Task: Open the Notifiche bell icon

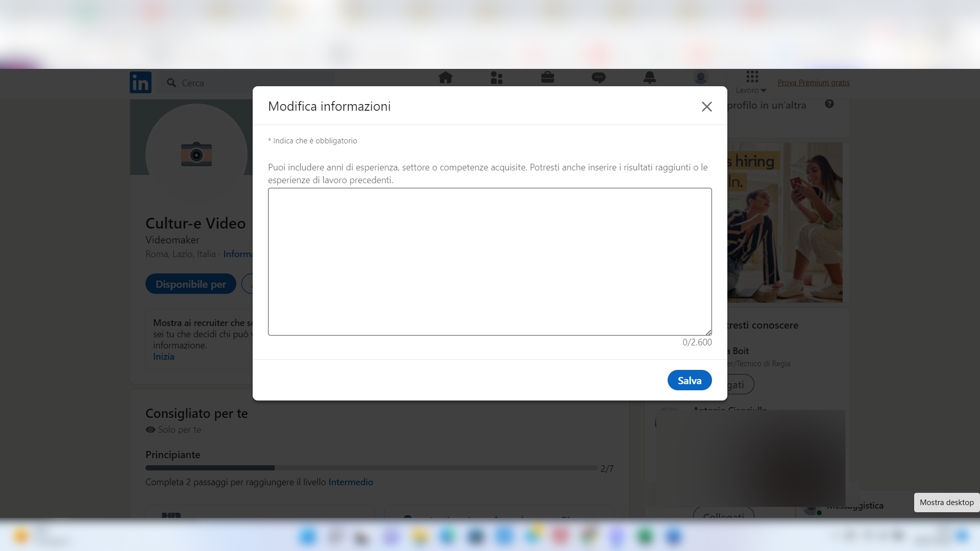Action: (649, 78)
